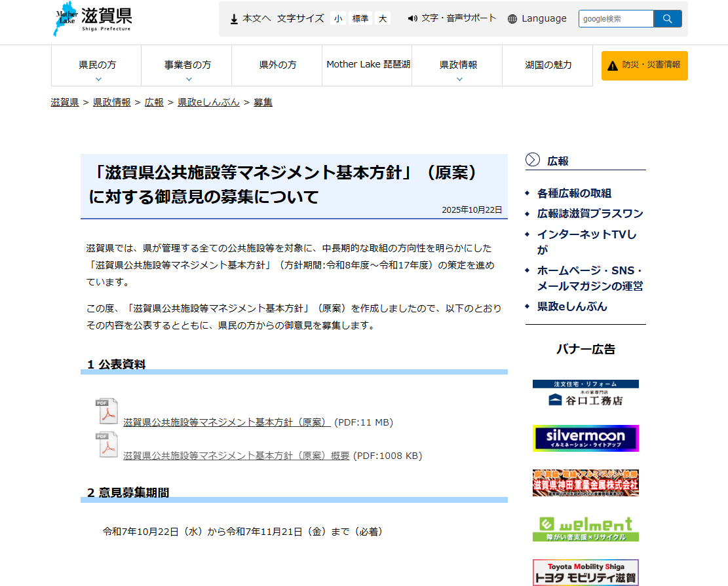Click the PDF icon for 基本方針（原案）

click(x=107, y=412)
